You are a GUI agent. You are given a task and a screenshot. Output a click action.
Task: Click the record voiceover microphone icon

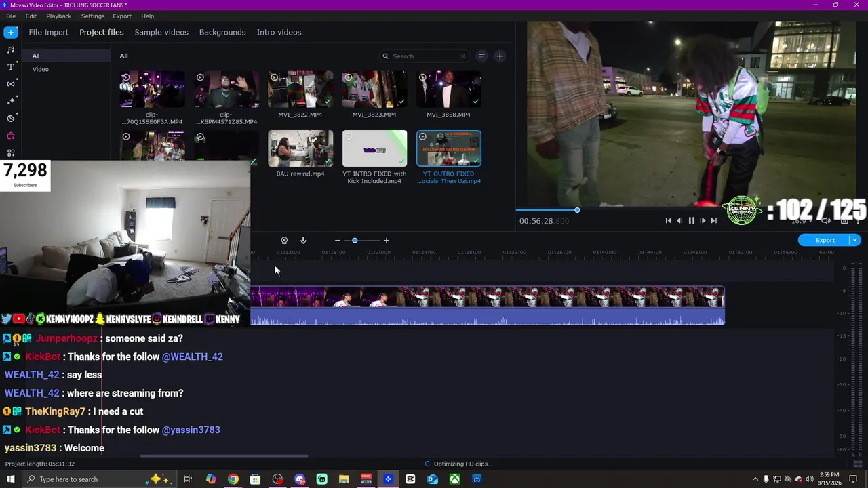pos(303,241)
